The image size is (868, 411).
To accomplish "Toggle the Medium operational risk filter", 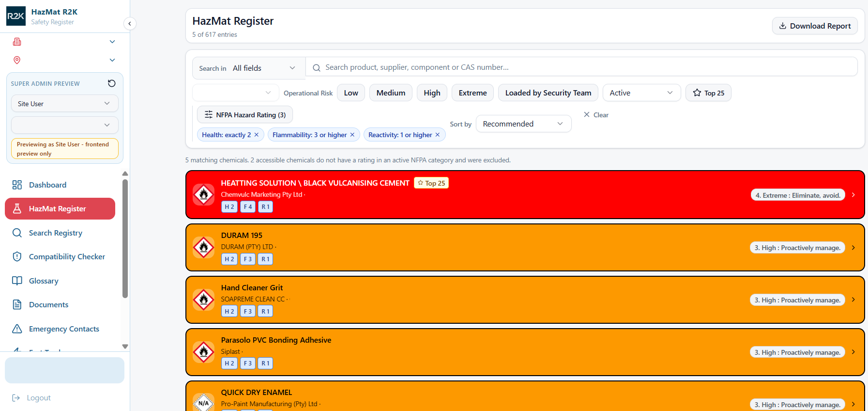I will click(391, 93).
